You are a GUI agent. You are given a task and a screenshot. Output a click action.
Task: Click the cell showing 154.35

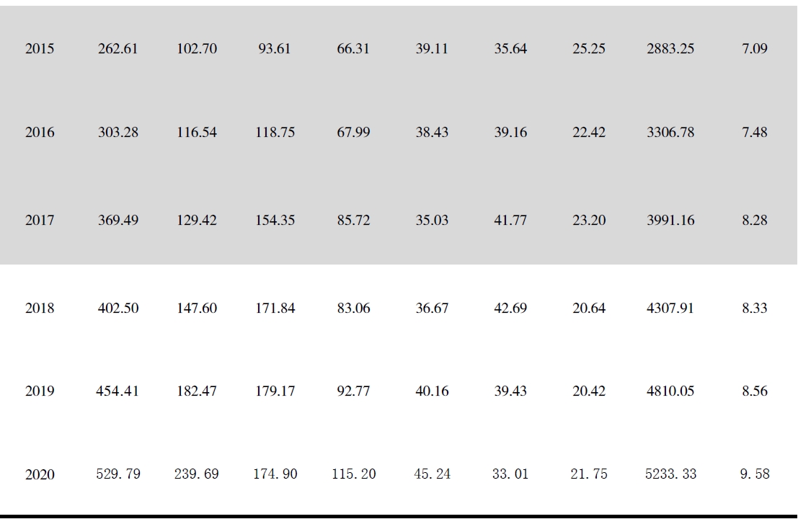pyautogui.click(x=275, y=221)
